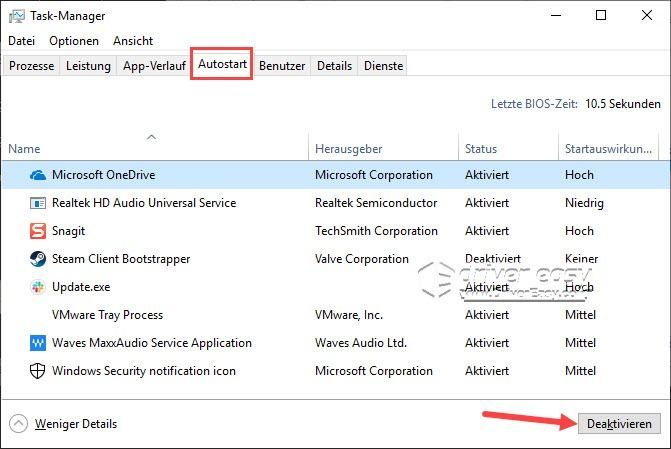Viewport: 671px width, 449px height.
Task: Select the Microsoft OneDrive row name
Action: 104,175
